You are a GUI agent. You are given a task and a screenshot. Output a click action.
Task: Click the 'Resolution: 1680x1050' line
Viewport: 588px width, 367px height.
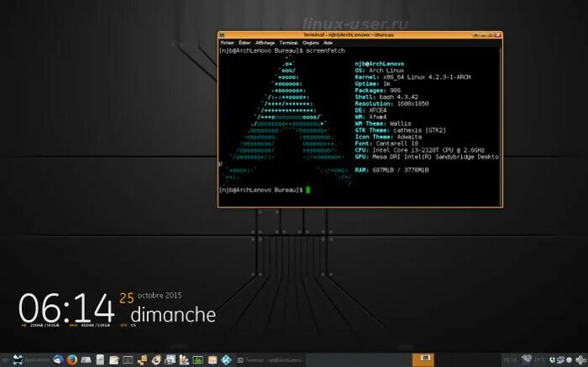click(391, 103)
